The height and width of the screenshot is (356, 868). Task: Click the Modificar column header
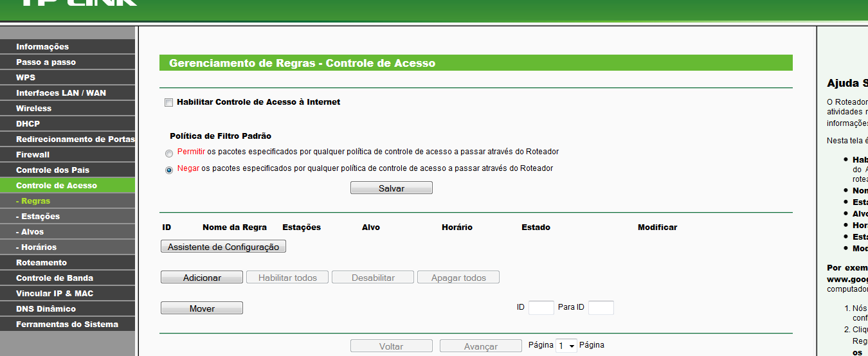[x=657, y=227]
